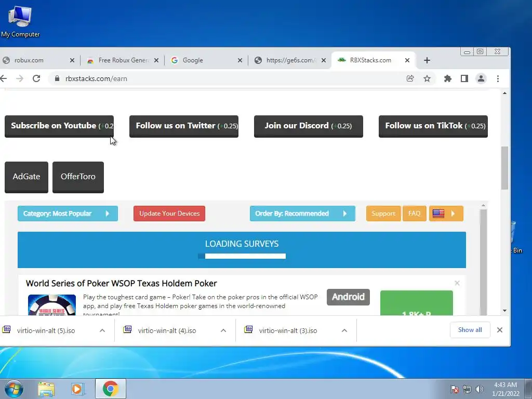This screenshot has height=399, width=532.
Task: Close the Google tab
Action: pos(240,60)
